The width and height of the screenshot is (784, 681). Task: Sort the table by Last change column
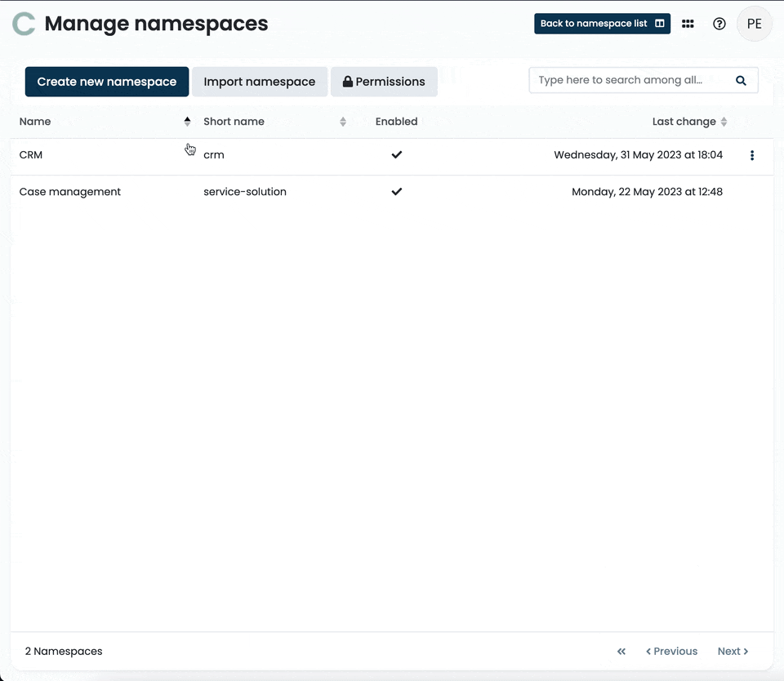pyautogui.click(x=724, y=121)
